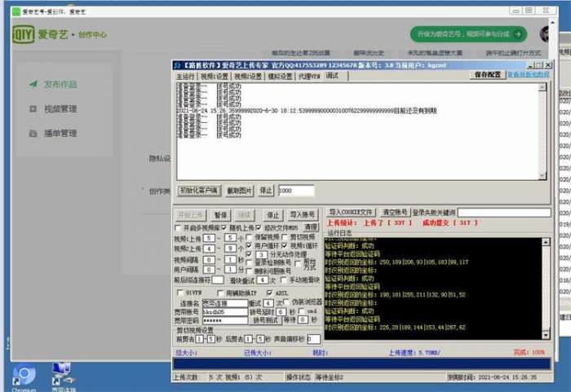The height and width of the screenshot is (392, 571).
Task: Switch to the 视频1设置 tab
Action: [x=215, y=77]
